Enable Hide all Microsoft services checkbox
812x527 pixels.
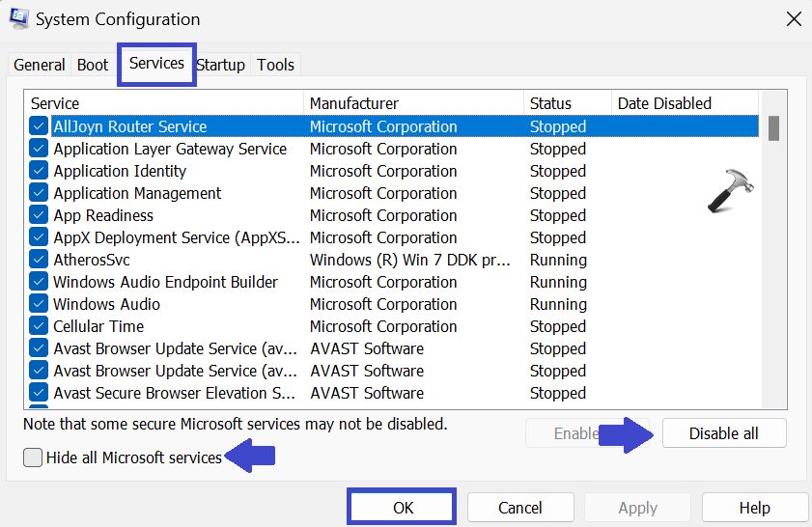[34, 458]
